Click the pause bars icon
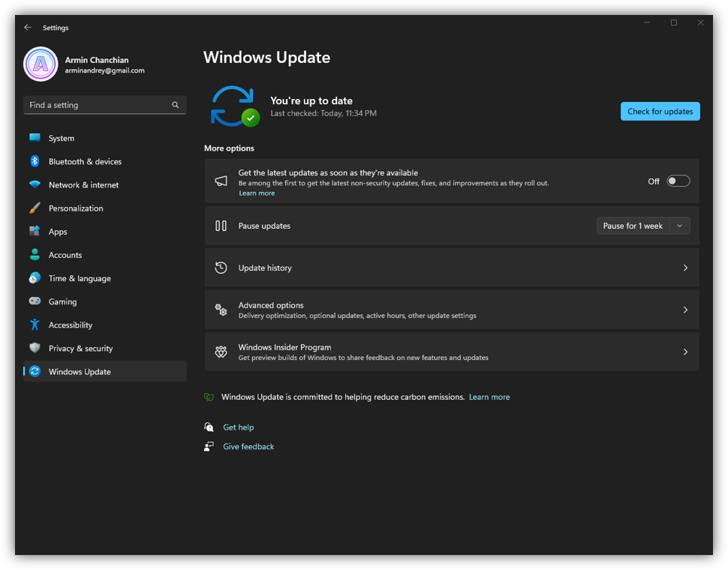Image resolution: width=728 pixels, height=570 pixels. pyautogui.click(x=221, y=226)
